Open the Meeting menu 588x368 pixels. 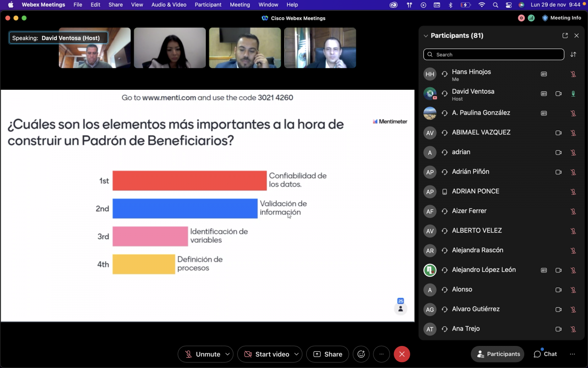point(240,5)
